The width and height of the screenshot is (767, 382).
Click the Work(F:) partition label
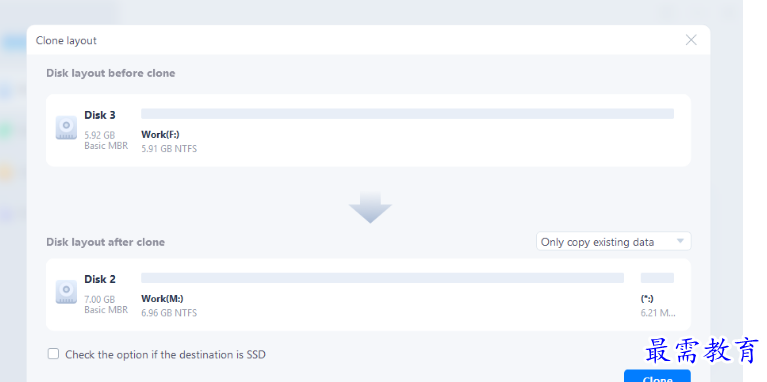point(160,135)
